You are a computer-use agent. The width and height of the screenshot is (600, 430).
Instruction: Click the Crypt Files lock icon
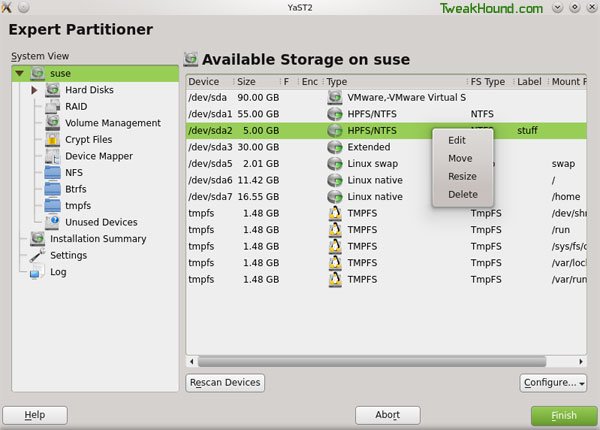(x=52, y=139)
